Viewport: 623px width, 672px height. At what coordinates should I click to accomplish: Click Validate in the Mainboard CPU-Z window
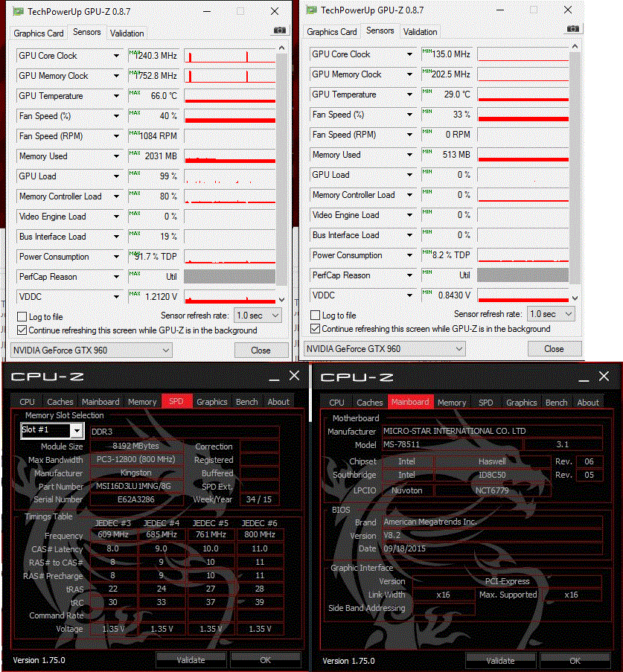[x=500, y=660]
